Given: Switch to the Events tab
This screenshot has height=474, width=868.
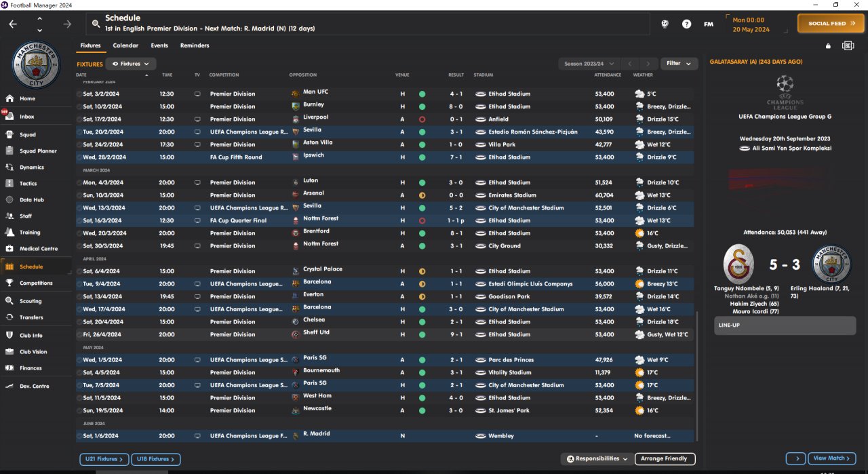Looking at the screenshot, I should click(159, 45).
